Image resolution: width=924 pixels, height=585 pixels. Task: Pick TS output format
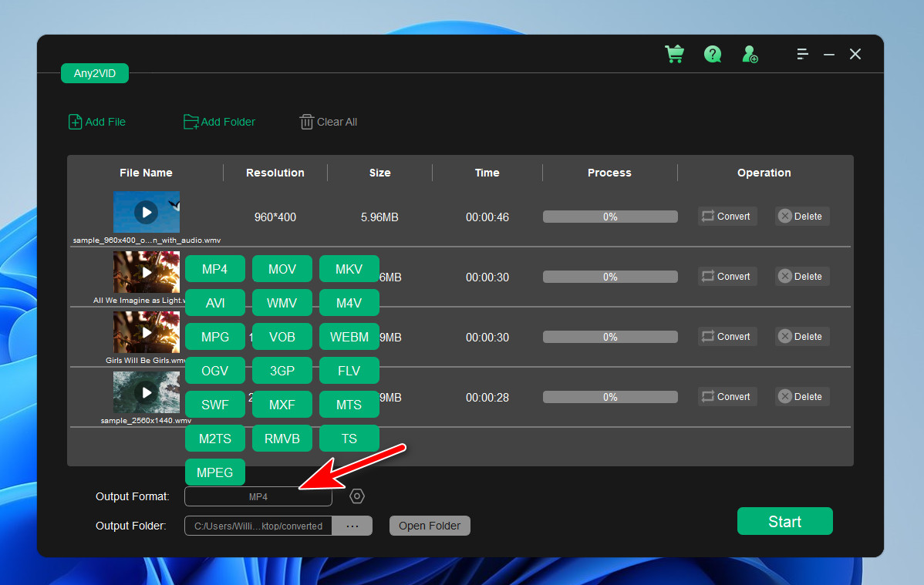point(349,439)
